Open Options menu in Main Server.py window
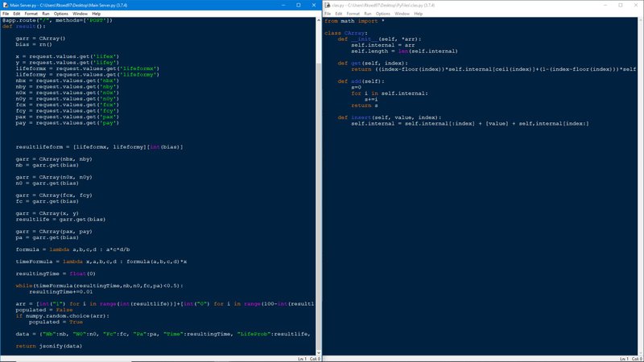Image resolution: width=644 pixels, height=362 pixels. pyautogui.click(x=60, y=14)
